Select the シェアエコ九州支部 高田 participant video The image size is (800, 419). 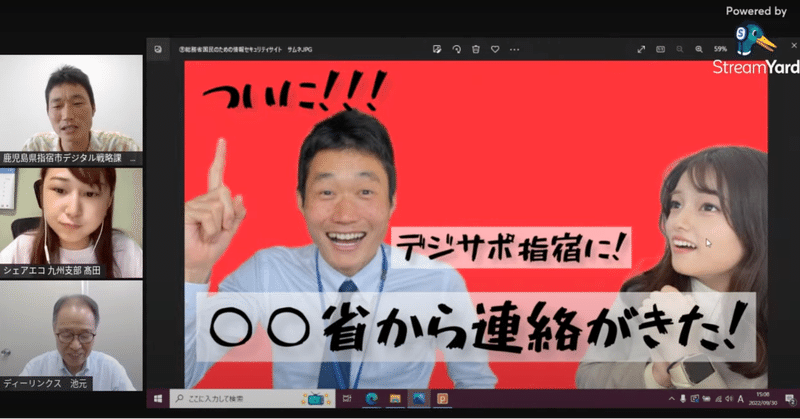tap(71, 223)
